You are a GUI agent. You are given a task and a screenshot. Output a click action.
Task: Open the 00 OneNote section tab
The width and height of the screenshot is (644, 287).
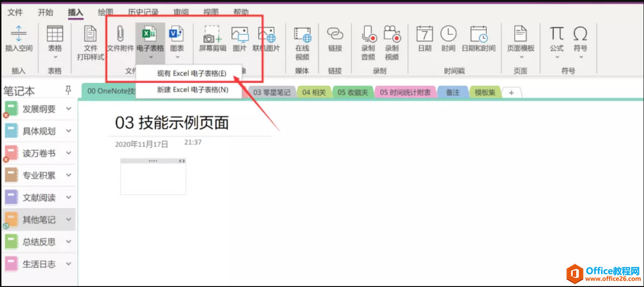(x=109, y=92)
